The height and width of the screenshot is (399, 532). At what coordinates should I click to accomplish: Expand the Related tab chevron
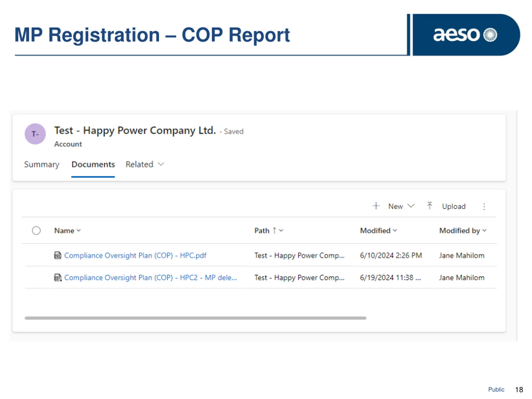[161, 164]
